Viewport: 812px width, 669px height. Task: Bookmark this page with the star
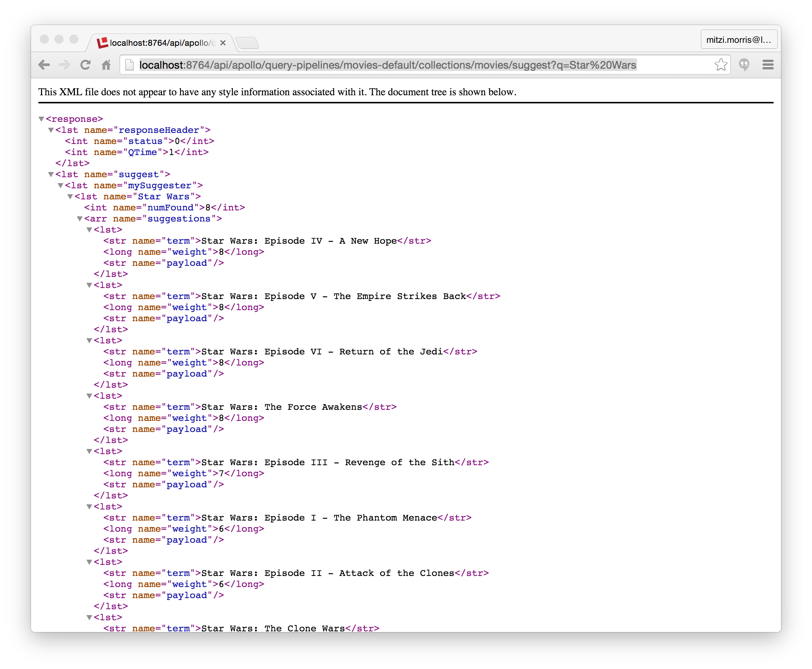720,65
